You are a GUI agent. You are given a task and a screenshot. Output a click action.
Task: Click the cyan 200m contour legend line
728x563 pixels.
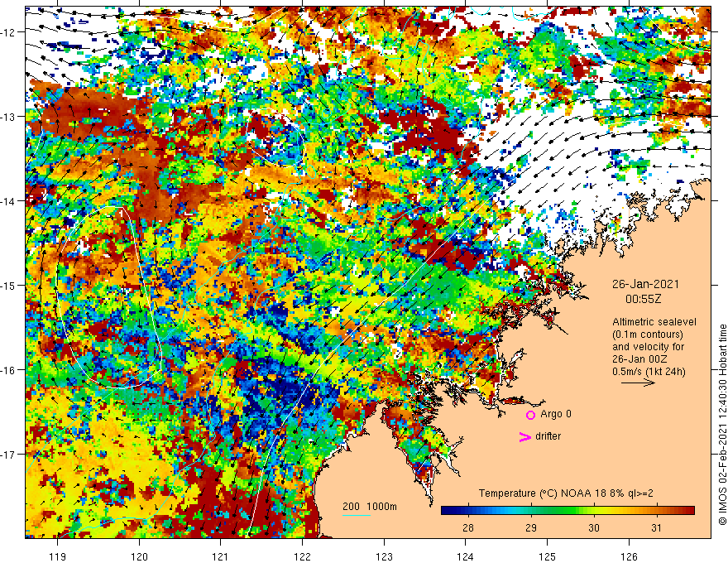(357, 515)
